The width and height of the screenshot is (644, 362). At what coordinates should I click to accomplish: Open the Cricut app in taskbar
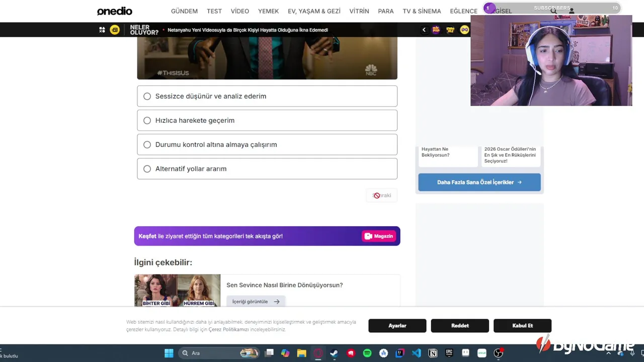pyautogui.click(x=482, y=353)
